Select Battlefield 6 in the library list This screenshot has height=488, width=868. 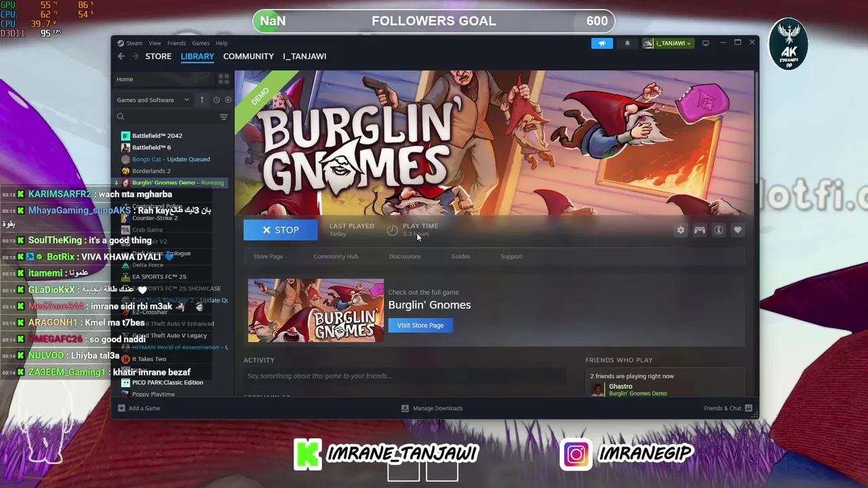(x=151, y=147)
